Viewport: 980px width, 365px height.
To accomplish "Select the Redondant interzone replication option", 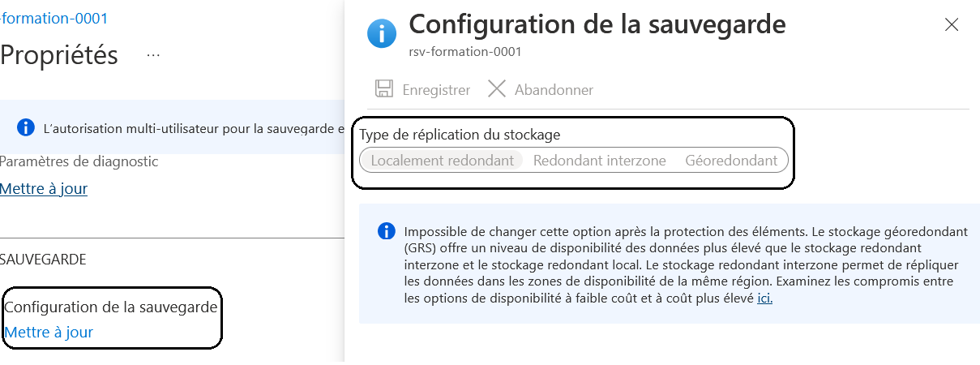I will click(599, 160).
